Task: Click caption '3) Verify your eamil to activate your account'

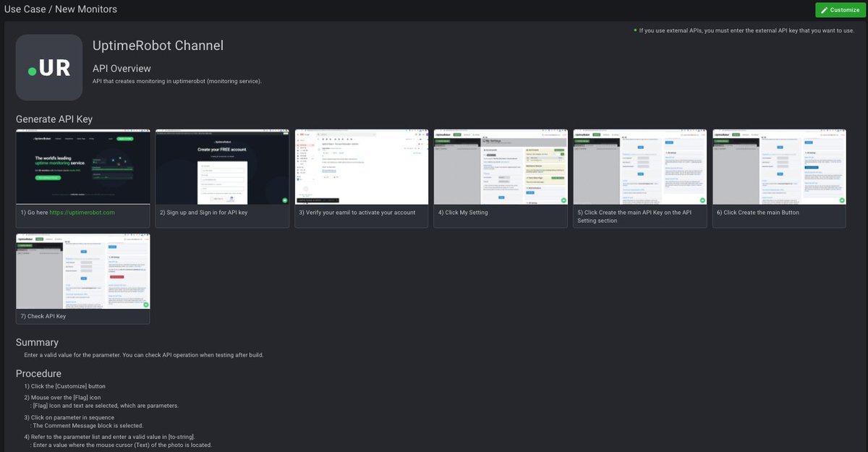Action: [x=357, y=213]
